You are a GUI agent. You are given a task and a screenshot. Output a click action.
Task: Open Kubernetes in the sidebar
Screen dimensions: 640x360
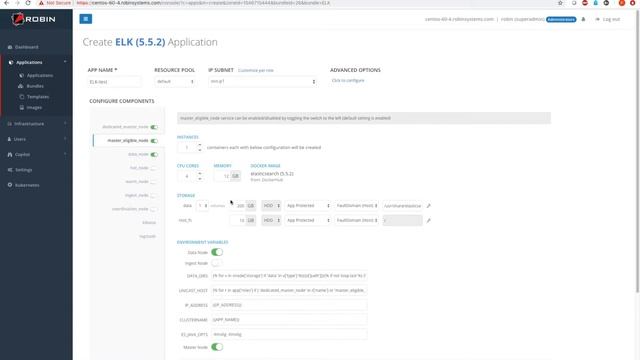coord(27,185)
